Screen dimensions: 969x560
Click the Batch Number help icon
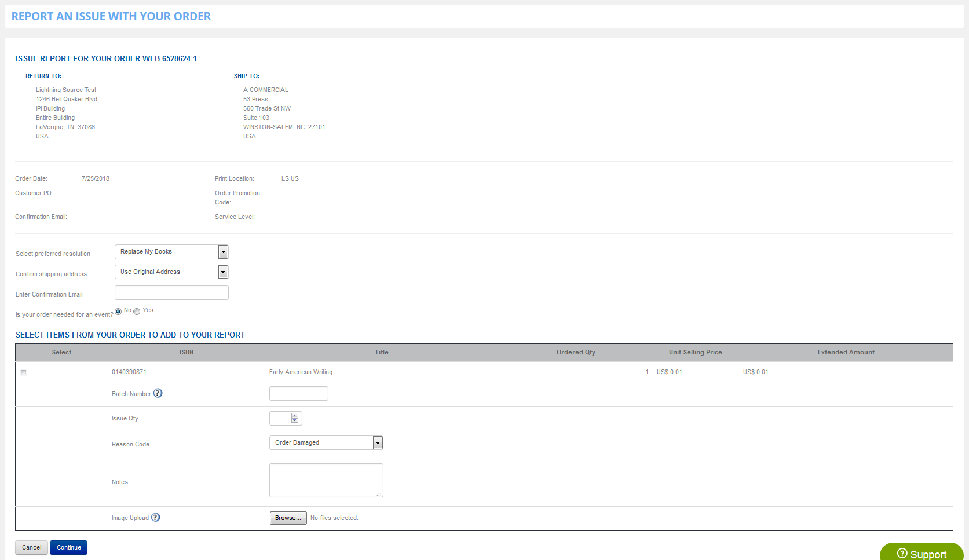[158, 393]
